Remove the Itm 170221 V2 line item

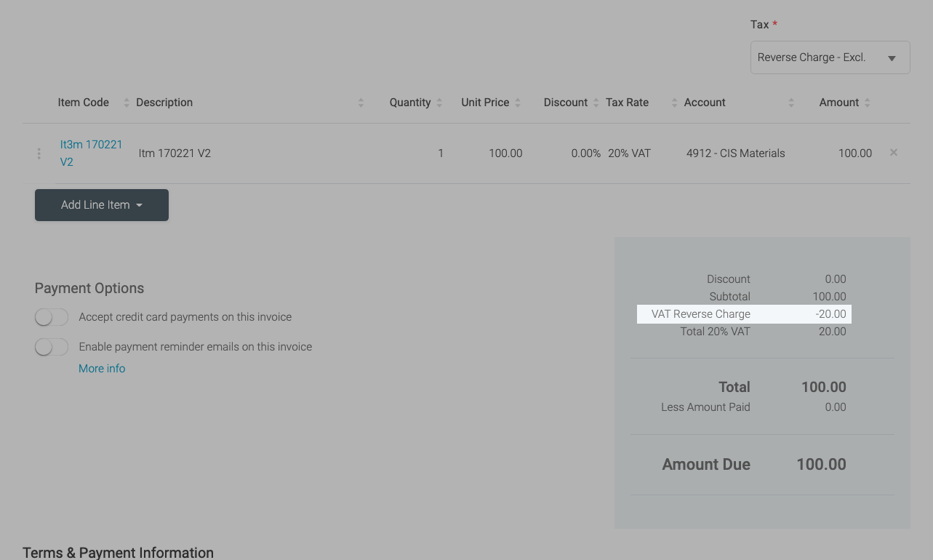coord(893,153)
